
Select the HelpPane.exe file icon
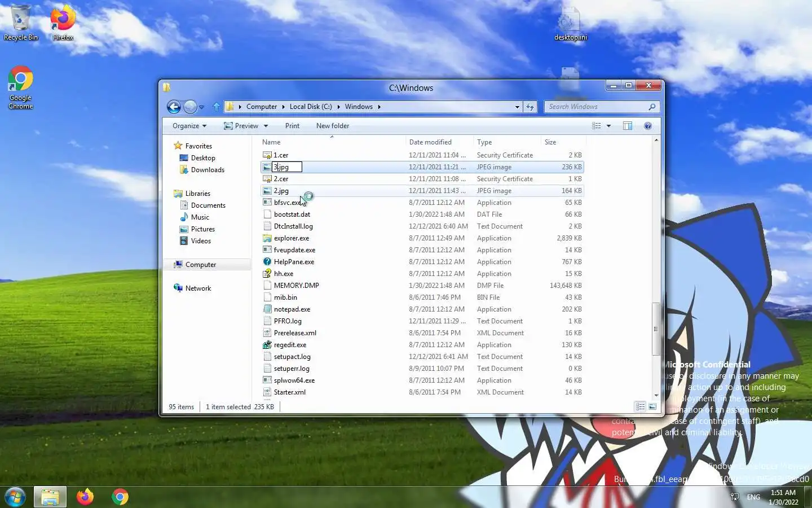(x=267, y=262)
